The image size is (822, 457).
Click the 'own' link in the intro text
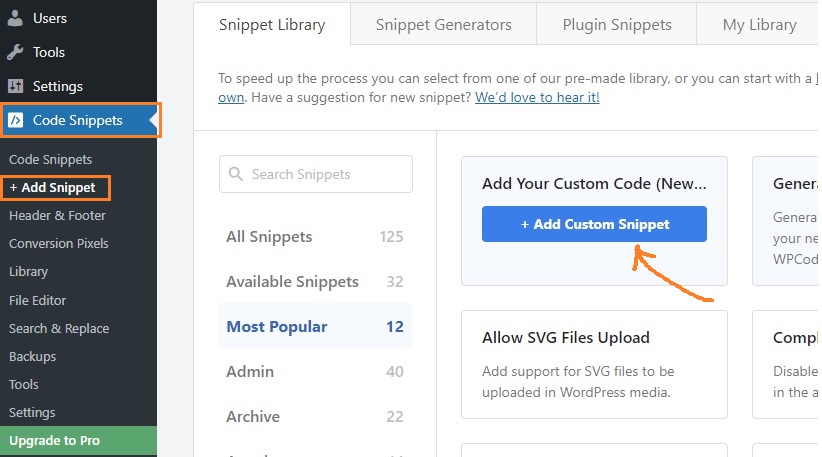coord(231,97)
